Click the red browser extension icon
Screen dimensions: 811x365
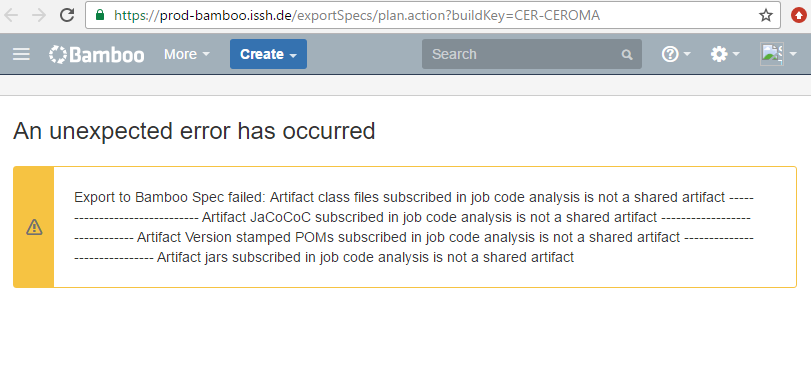(799, 16)
